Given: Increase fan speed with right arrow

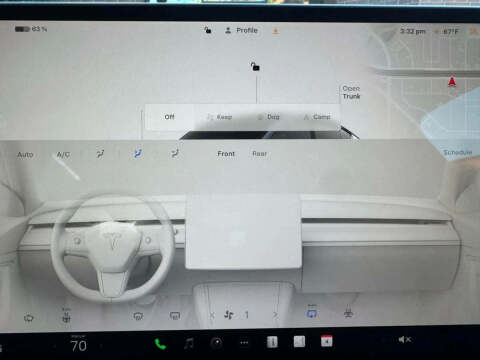Looking at the screenshot, I should [x=275, y=315].
